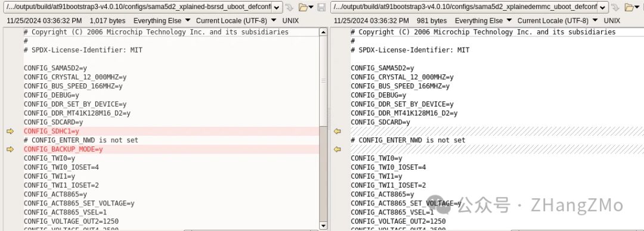Image resolution: width=644 pixels, height=231 pixels.
Task: Click right pane CONFIG_SDCARD=y line
Action: pyautogui.click(x=380, y=122)
